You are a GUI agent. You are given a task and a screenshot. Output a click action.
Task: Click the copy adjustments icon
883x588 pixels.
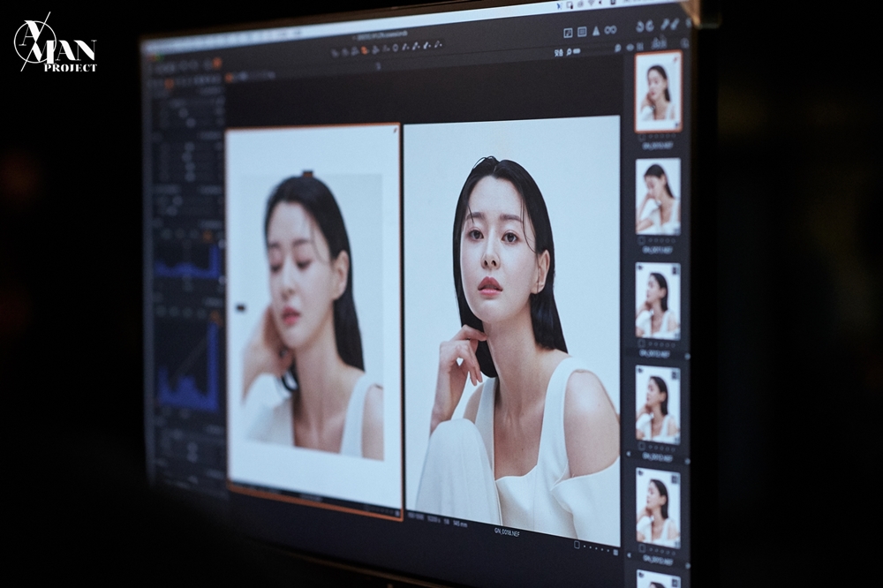[664, 23]
